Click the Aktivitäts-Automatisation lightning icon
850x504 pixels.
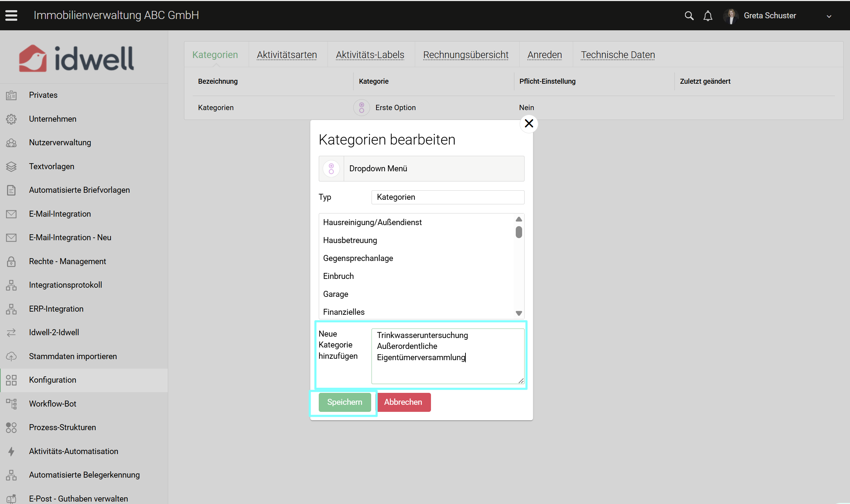click(x=11, y=451)
